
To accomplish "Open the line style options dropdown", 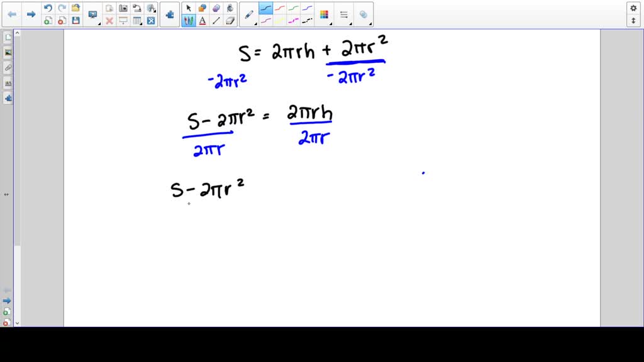I will click(x=351, y=23).
